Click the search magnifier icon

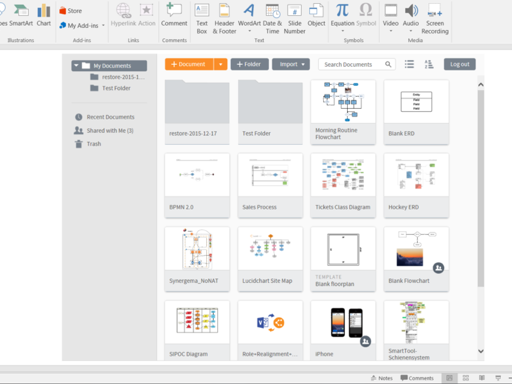(x=388, y=64)
